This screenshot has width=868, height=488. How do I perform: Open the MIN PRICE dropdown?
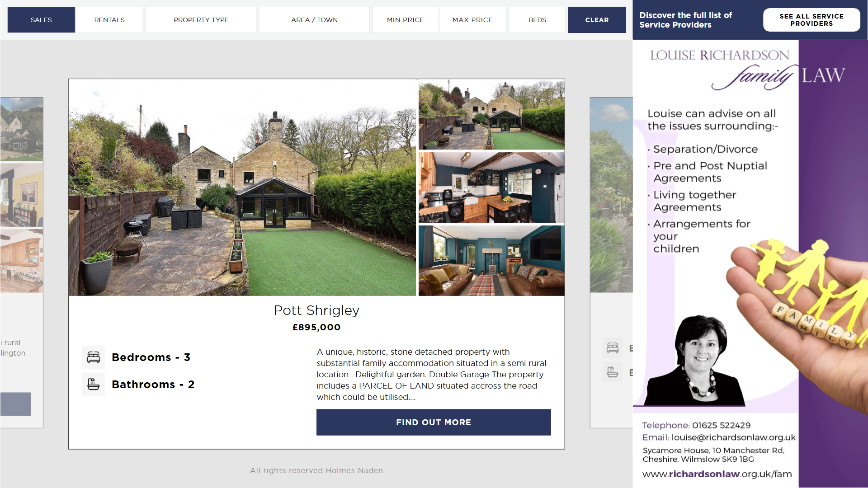[x=406, y=20]
